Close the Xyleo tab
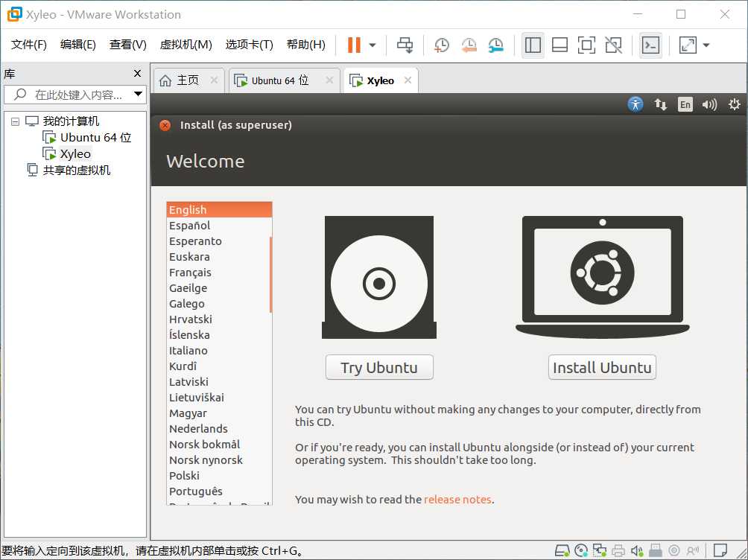 pos(408,80)
